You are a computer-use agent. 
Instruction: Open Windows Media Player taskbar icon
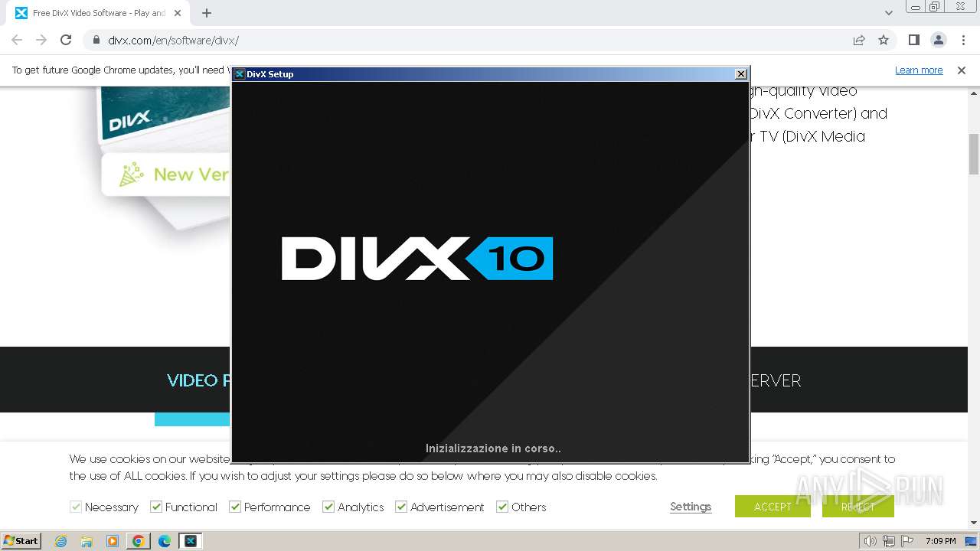pyautogui.click(x=113, y=541)
